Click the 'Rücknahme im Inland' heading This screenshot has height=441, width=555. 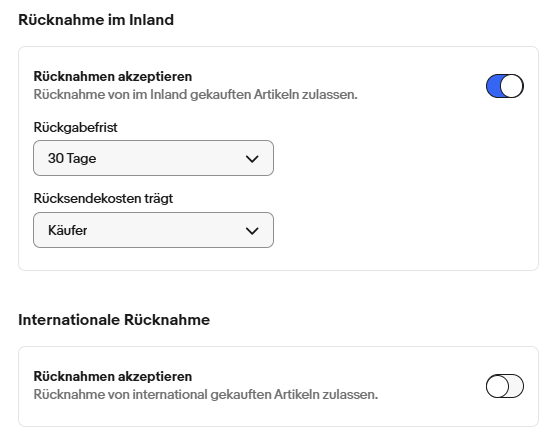pyautogui.click(x=96, y=20)
